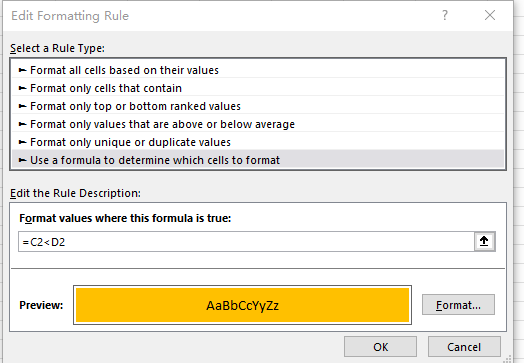This screenshot has height=363, width=524.
Task: Click the formula field containing =C2<D2
Action: (x=246, y=242)
